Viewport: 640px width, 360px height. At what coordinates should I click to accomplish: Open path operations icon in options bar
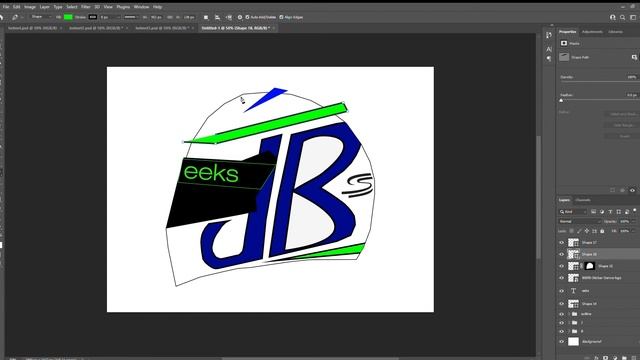click(206, 17)
